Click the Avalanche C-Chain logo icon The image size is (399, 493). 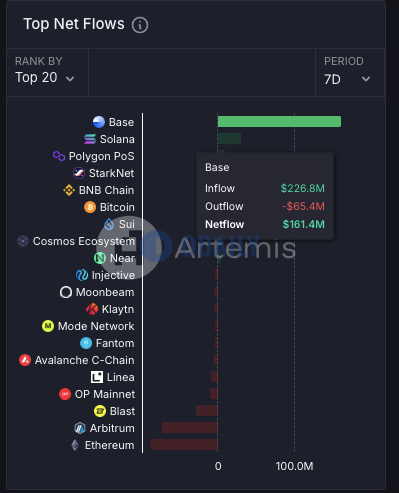click(25, 360)
